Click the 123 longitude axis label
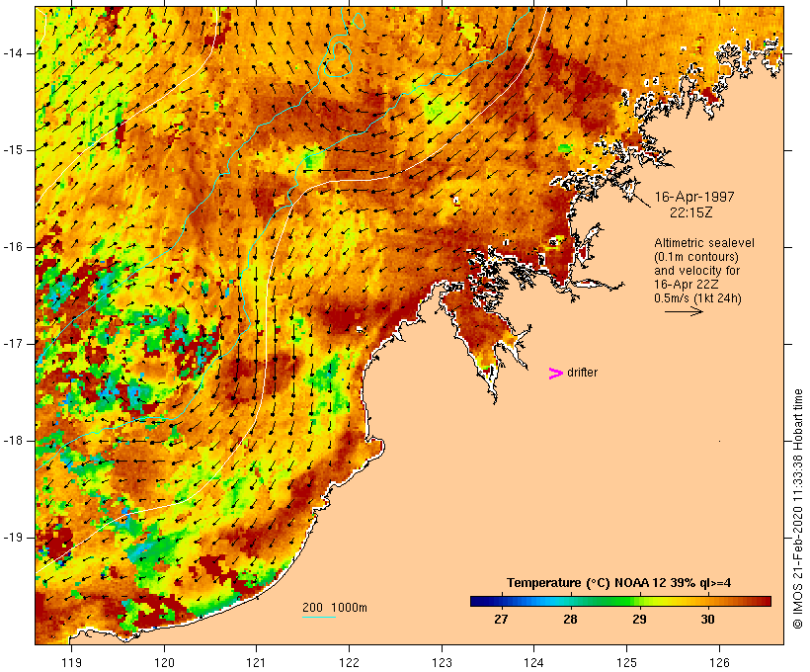 (442, 662)
